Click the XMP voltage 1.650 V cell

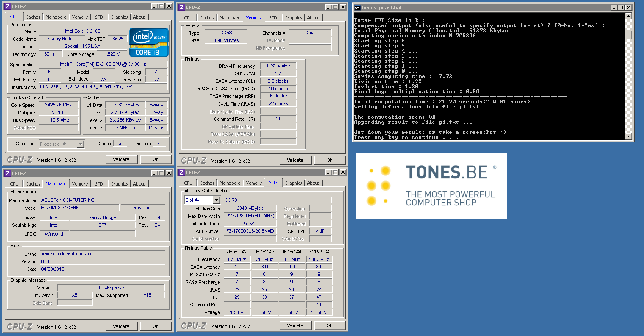[x=319, y=312]
